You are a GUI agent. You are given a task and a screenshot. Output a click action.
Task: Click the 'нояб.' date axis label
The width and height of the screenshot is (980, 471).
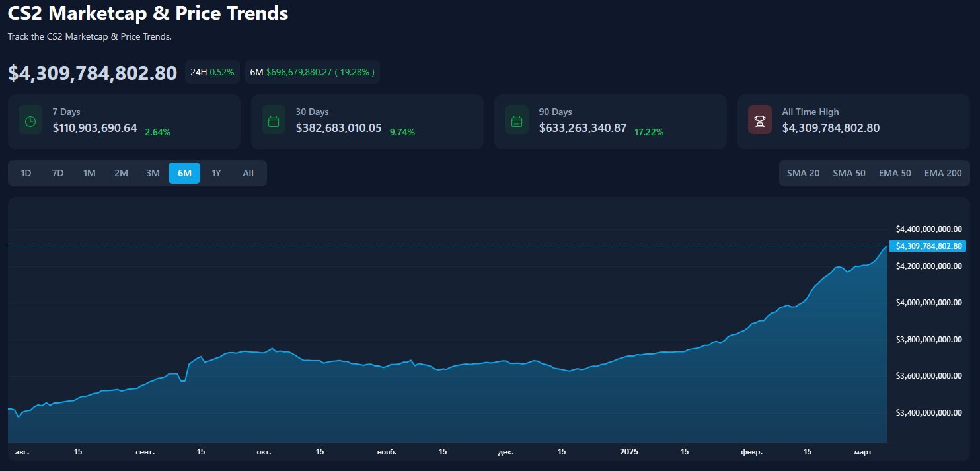point(387,453)
